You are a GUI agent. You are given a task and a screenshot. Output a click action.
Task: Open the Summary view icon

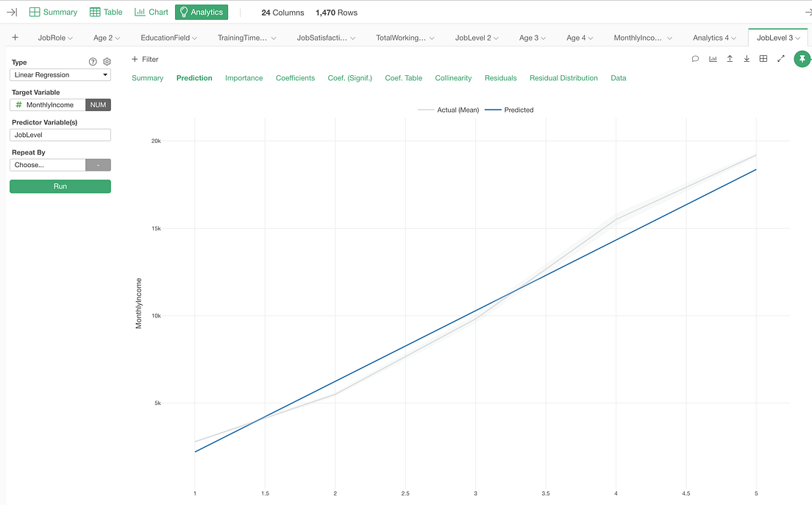coord(52,12)
